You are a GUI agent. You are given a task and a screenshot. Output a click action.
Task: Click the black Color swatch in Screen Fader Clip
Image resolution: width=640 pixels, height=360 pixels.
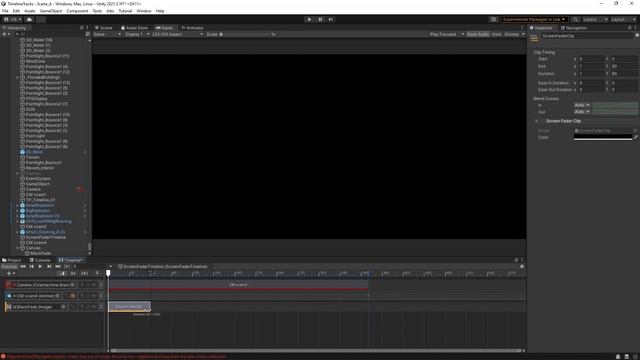coord(603,138)
